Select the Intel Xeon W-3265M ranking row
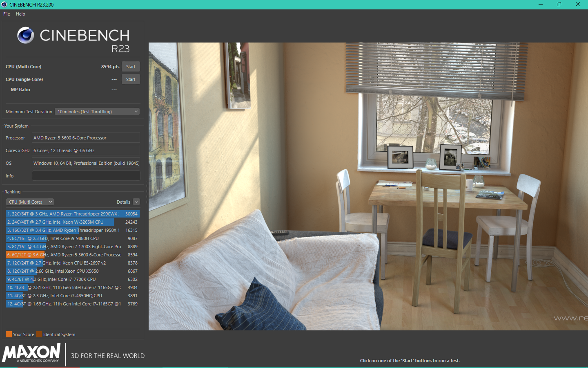The image size is (588, 368). point(73,222)
